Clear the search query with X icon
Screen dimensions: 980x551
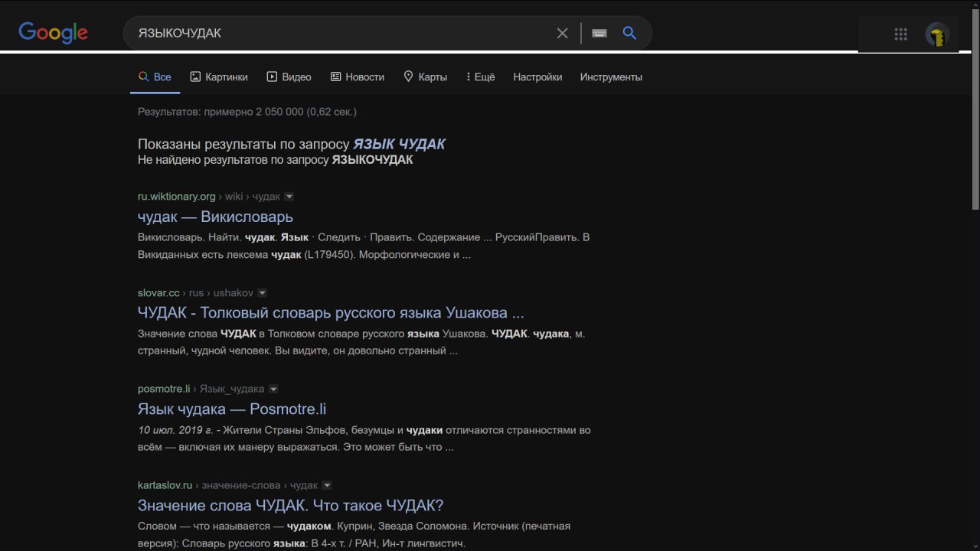563,33
